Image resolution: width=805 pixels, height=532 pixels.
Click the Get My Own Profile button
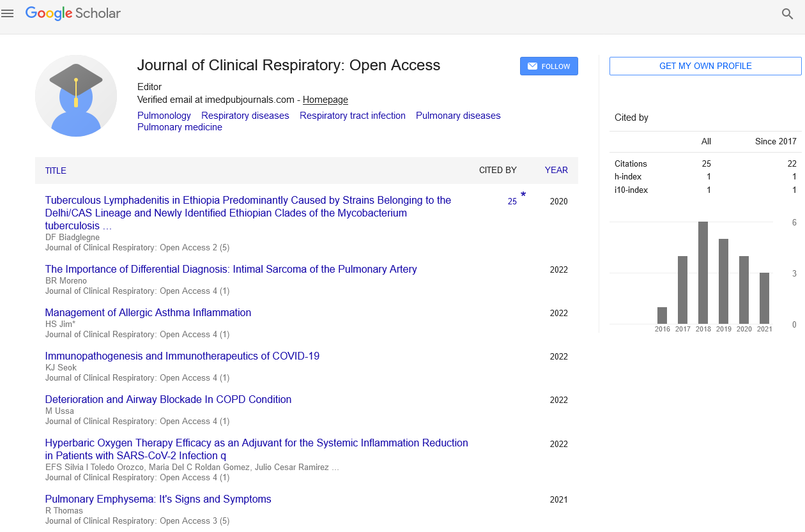coord(705,66)
